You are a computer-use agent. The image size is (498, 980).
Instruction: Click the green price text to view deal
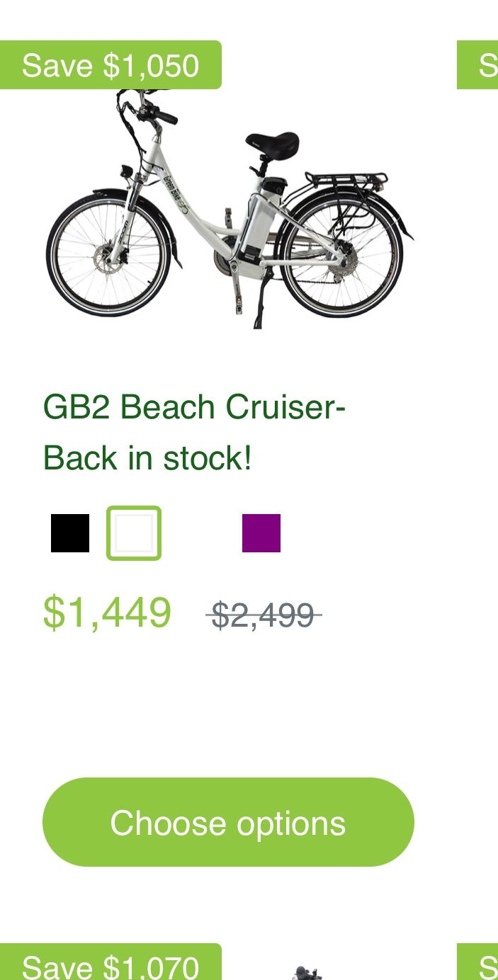107,612
